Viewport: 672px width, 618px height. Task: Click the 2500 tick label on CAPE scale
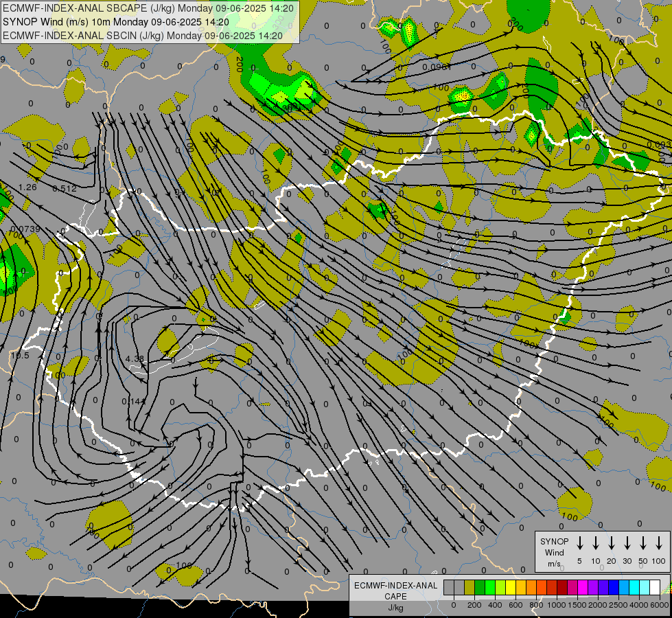click(618, 605)
